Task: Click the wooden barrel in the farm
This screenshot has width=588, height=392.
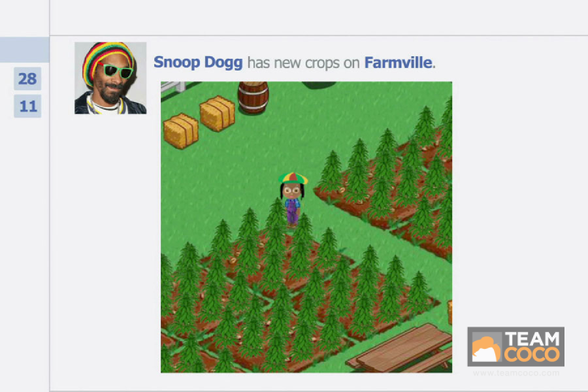Action: click(253, 97)
